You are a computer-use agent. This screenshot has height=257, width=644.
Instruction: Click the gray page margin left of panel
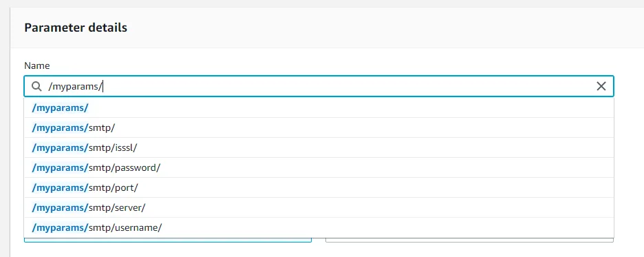pos(5,132)
